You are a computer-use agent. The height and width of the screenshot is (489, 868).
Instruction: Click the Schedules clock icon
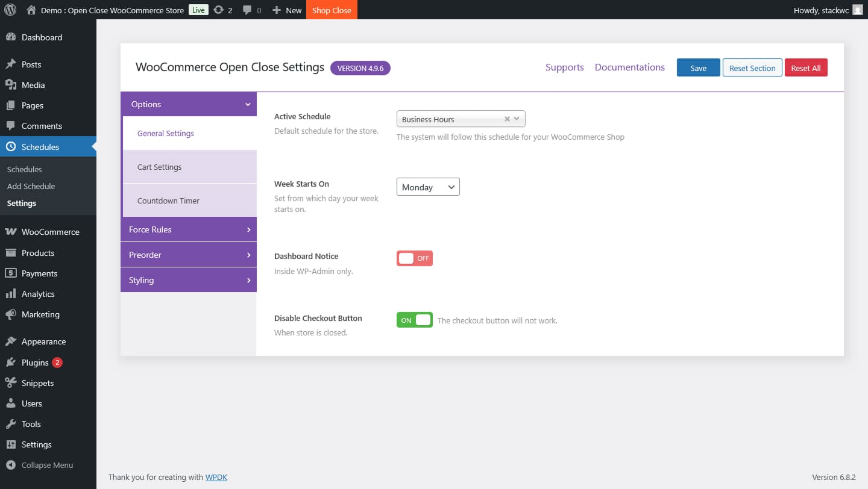10,147
